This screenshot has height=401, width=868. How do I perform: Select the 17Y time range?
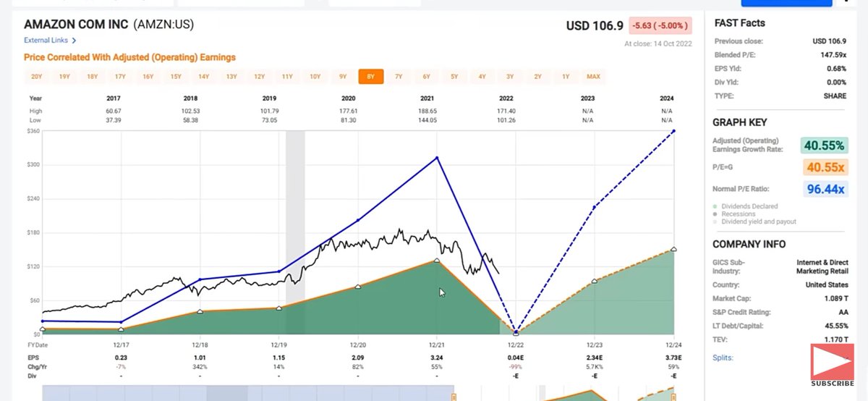pos(120,77)
